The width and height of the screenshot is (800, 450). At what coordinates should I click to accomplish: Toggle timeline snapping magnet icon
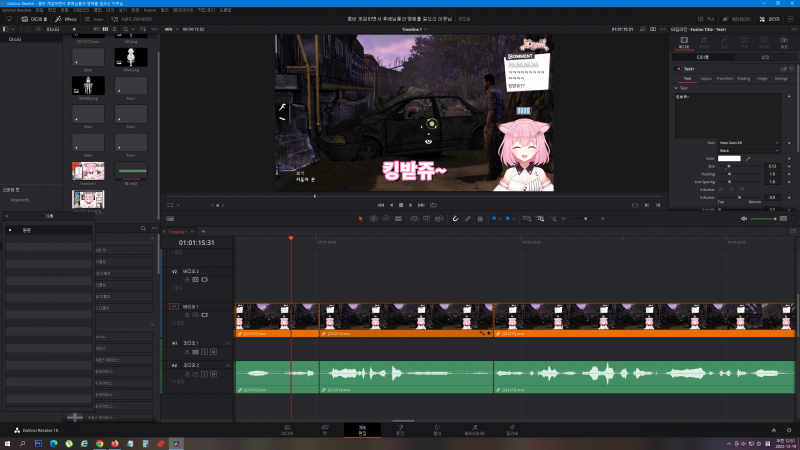click(455, 218)
